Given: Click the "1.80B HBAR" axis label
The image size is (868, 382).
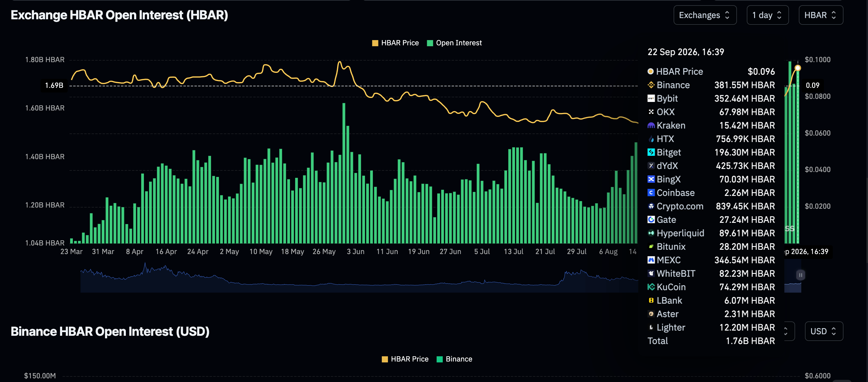Looking at the screenshot, I should click(x=45, y=60).
